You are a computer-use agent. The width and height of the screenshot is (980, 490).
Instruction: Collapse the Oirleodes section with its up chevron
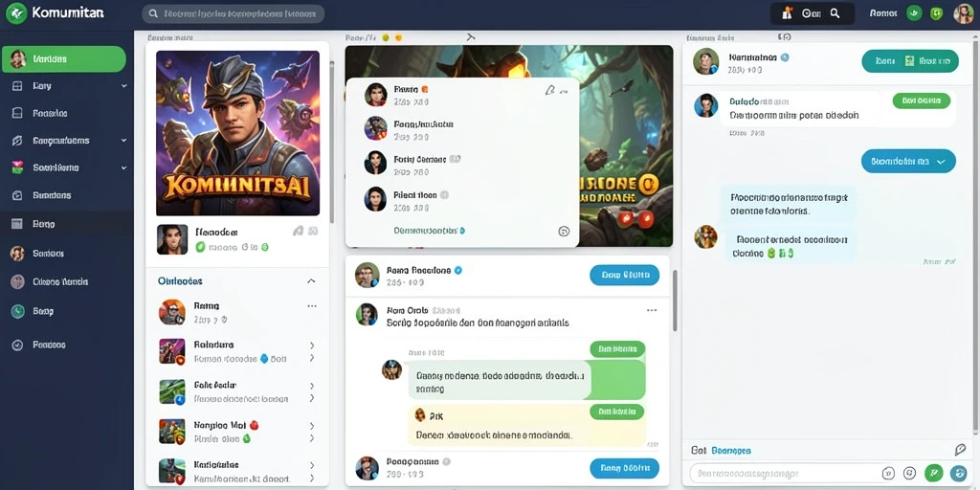click(x=311, y=281)
